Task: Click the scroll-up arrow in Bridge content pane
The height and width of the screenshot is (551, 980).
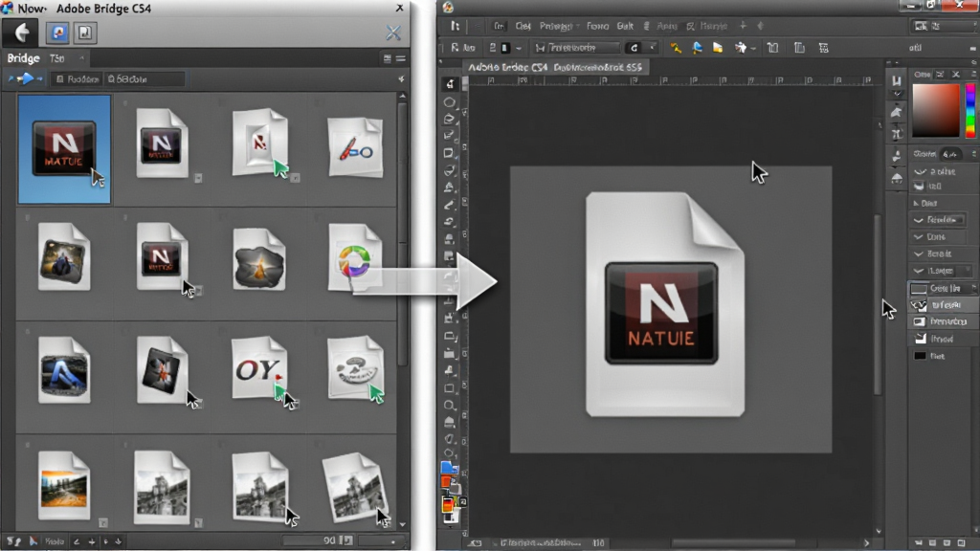Action: (x=403, y=97)
